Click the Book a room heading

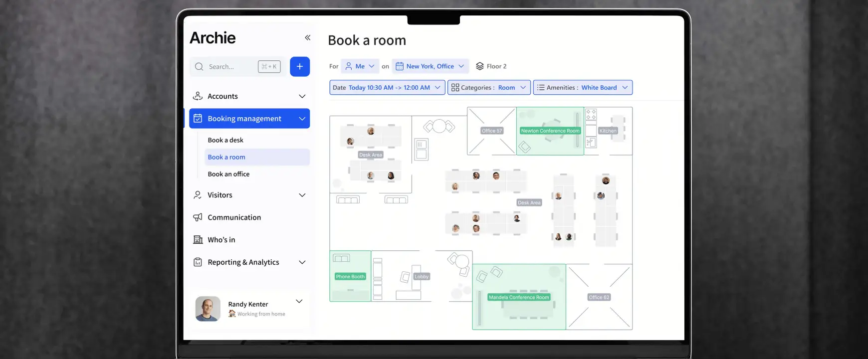coord(367,40)
